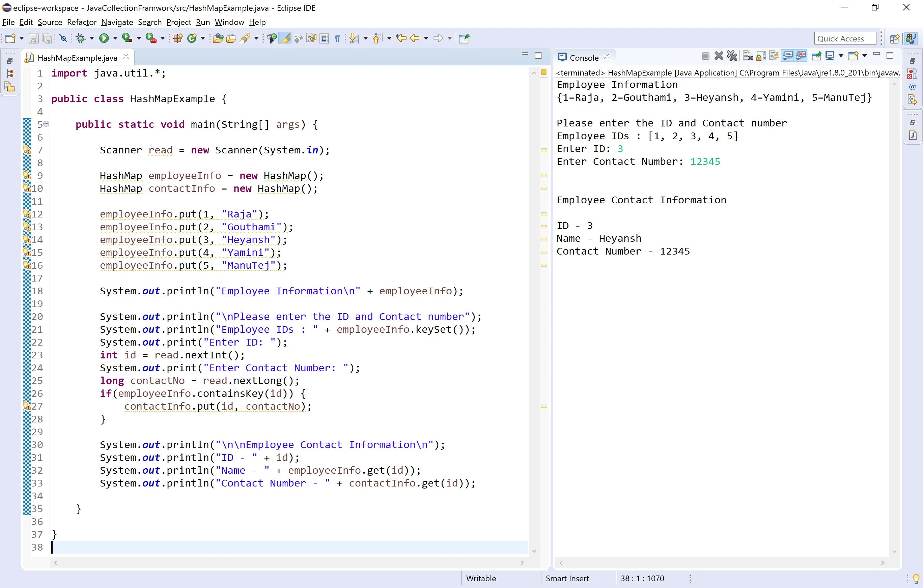The height and width of the screenshot is (588, 923).
Task: Pin the Console view
Action: coord(816,56)
